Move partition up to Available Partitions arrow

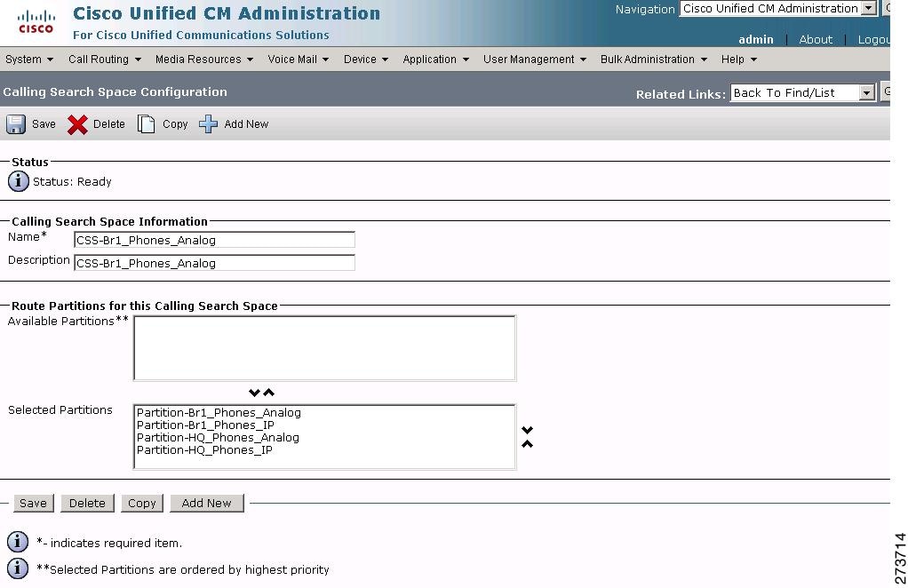coord(268,393)
